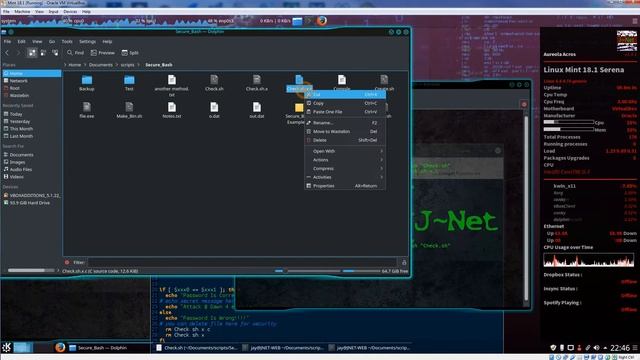Select This Month under Recently Saved
640x360 pixels.
pos(31,129)
